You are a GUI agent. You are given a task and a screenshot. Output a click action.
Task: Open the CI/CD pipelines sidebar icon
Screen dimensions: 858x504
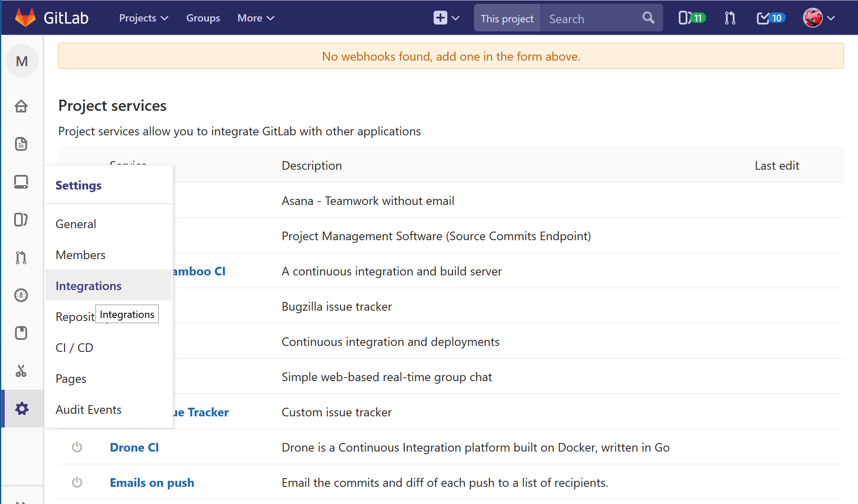pyautogui.click(x=21, y=295)
